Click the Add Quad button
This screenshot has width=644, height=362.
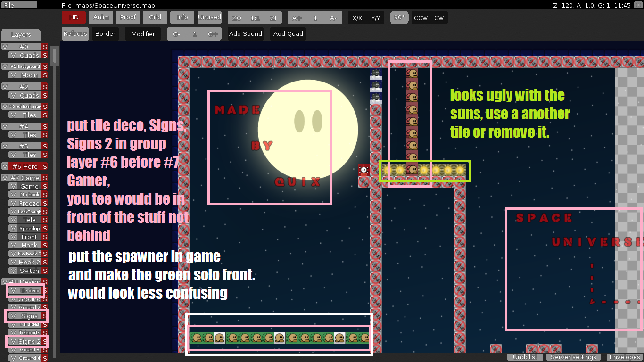[x=288, y=34]
